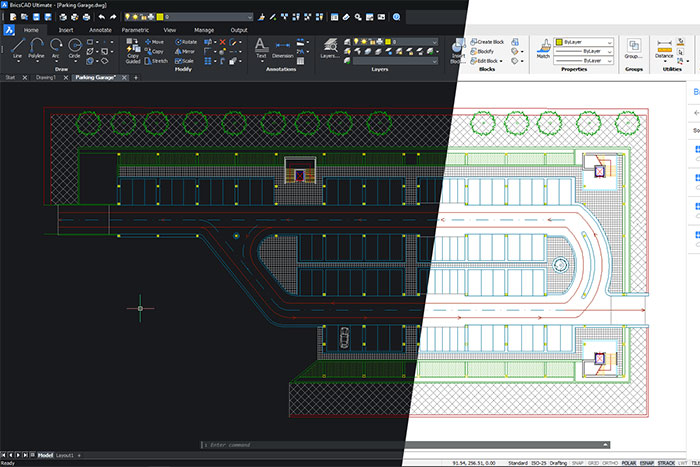Click the Insert Block tool
The width and height of the screenshot is (700, 467).
point(457,50)
